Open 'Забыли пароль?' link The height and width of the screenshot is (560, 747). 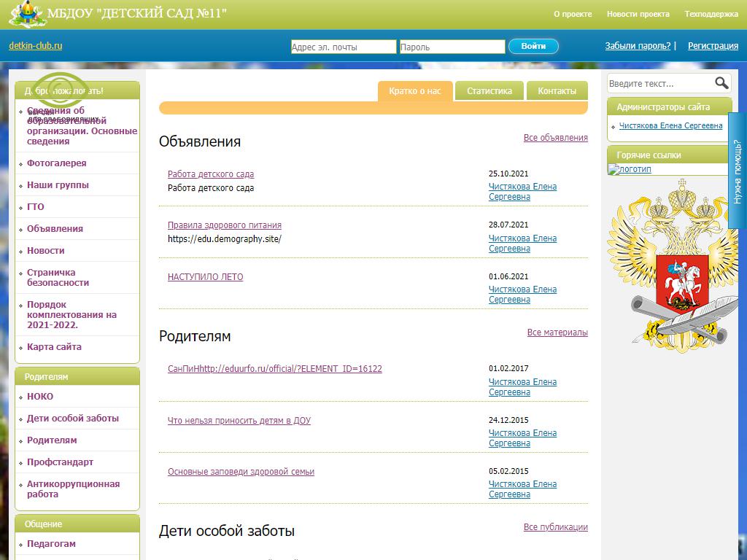638,46
